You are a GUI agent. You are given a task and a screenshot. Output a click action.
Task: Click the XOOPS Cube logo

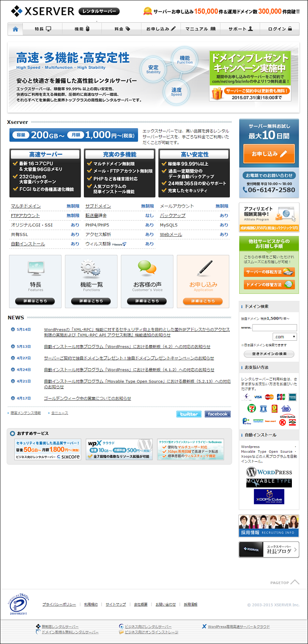click(x=269, y=496)
